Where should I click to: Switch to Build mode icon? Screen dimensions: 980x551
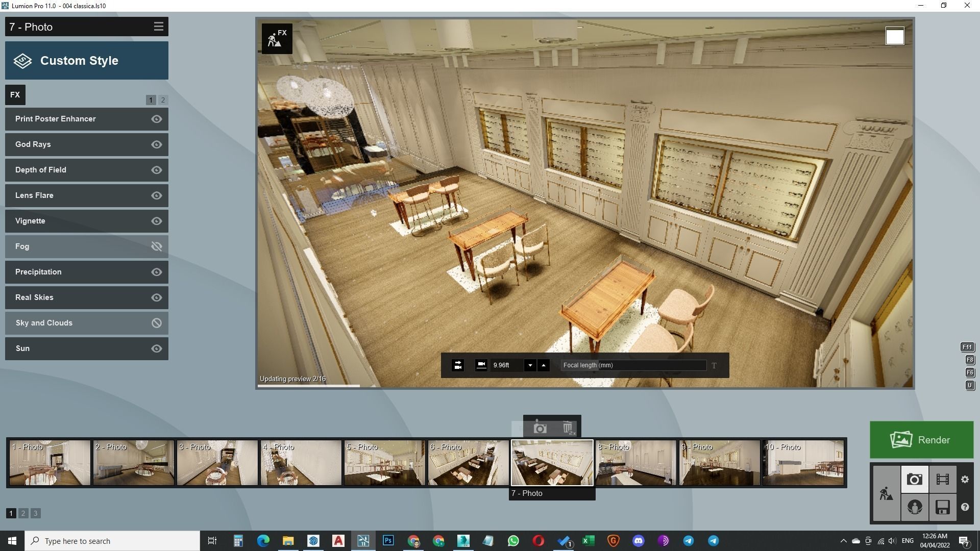tap(887, 493)
